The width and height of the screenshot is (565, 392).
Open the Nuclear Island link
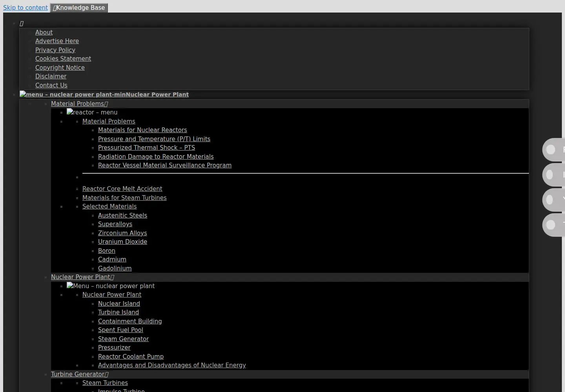click(x=119, y=304)
